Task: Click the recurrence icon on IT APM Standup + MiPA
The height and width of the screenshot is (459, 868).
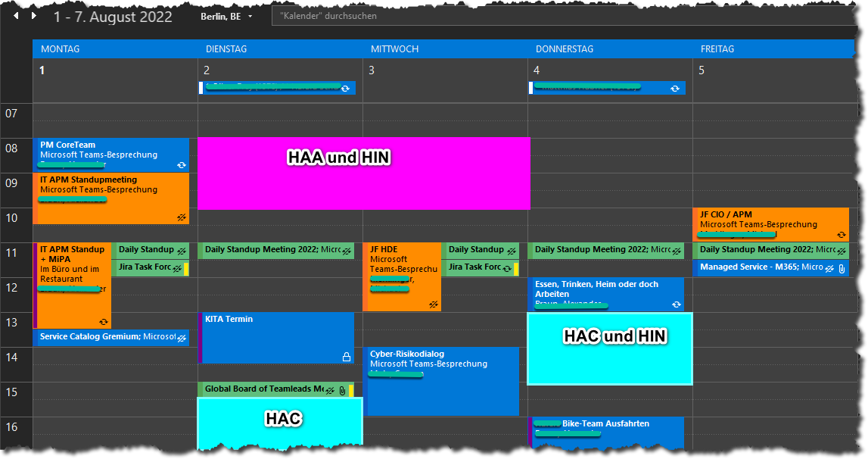Action: (x=104, y=321)
